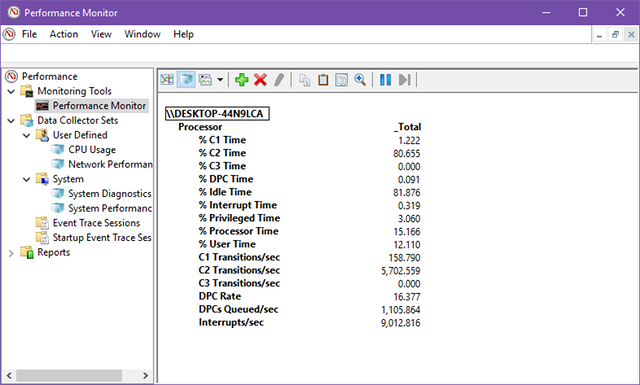Select the % DPC Time counter
This screenshot has height=385, width=640.
coord(226,179)
